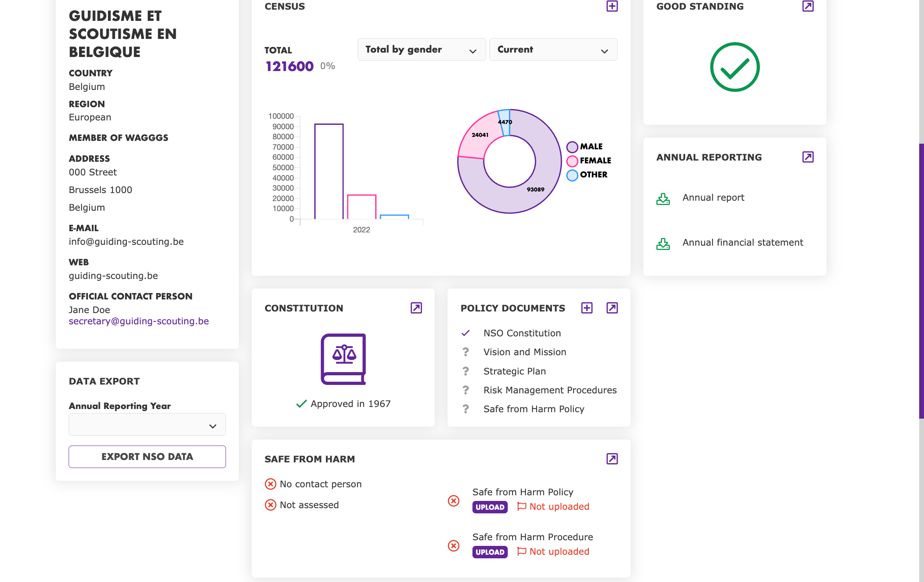This screenshot has width=924, height=582.
Task: Click the Strategic Plan policy row
Action: coord(539,371)
